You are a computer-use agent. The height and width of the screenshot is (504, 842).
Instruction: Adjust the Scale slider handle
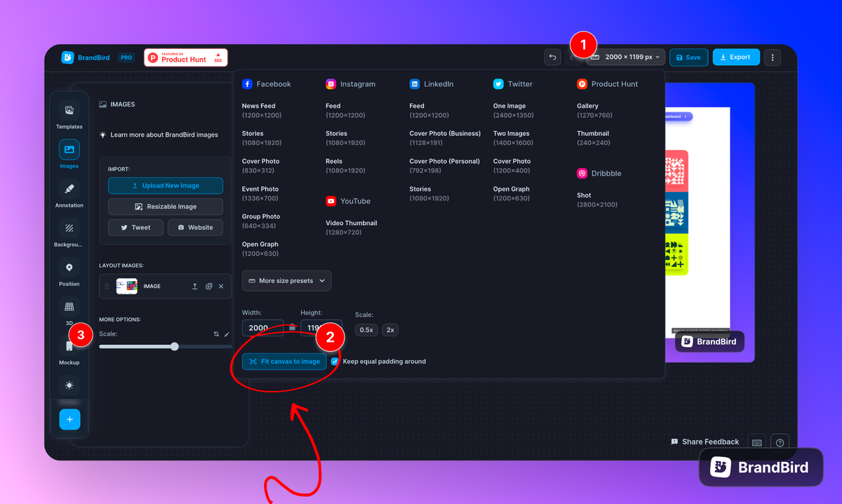[x=175, y=346]
